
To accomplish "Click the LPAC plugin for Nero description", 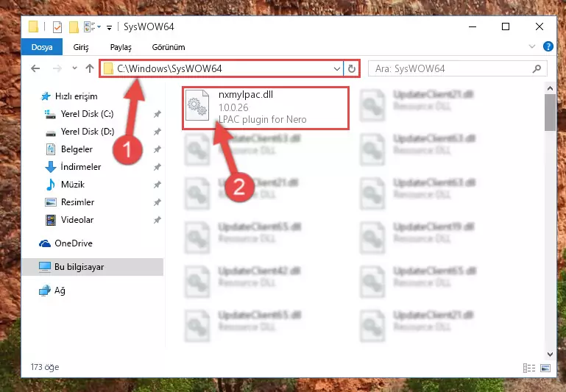I will [x=263, y=119].
